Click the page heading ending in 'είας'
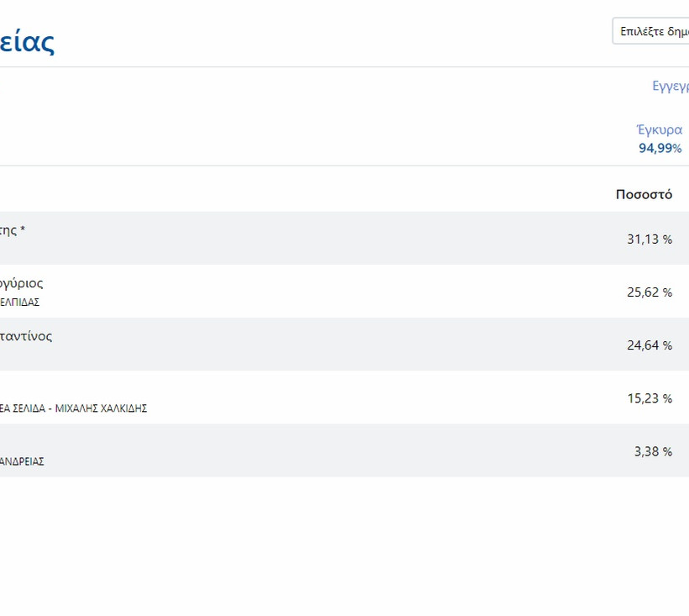Screen dimensions: 689x616 tap(27, 40)
